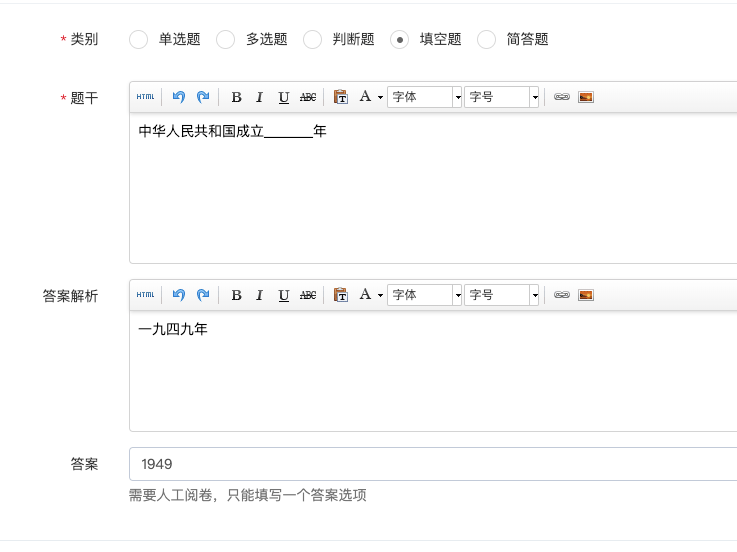This screenshot has height=552, width=737.
Task: Apply underline in 题干 editor toolbar
Action: click(x=283, y=97)
